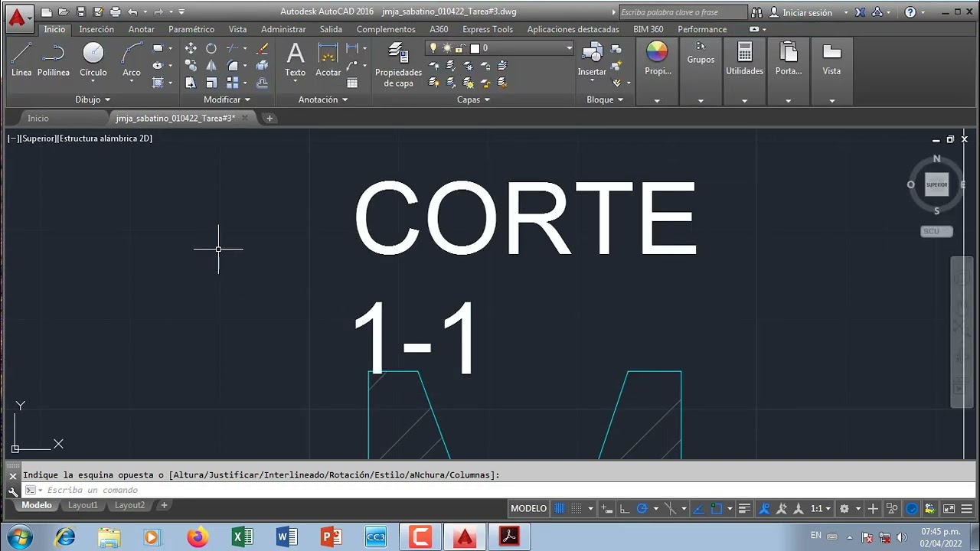
Task: Toggle hardware acceleration in status bar
Action: click(912, 509)
